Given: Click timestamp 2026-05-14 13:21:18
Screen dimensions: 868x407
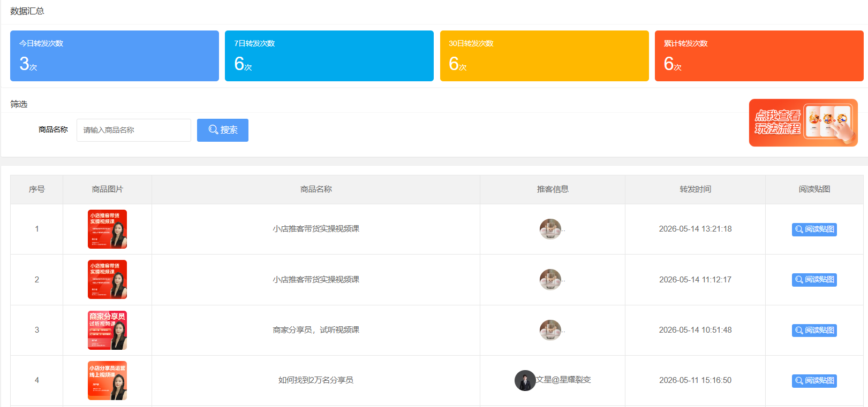Looking at the screenshot, I should tap(695, 229).
